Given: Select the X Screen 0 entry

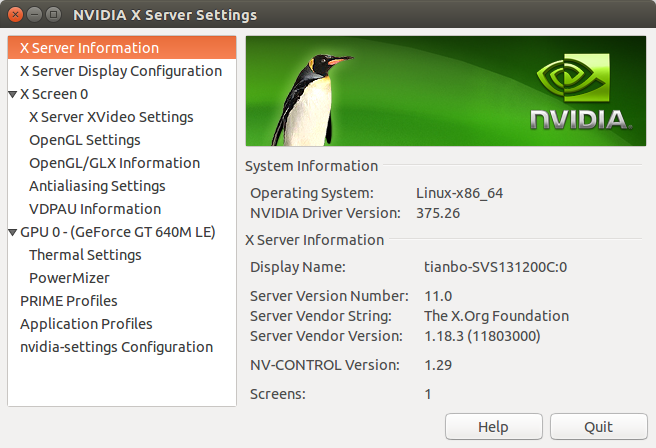Looking at the screenshot, I should 122,94.
